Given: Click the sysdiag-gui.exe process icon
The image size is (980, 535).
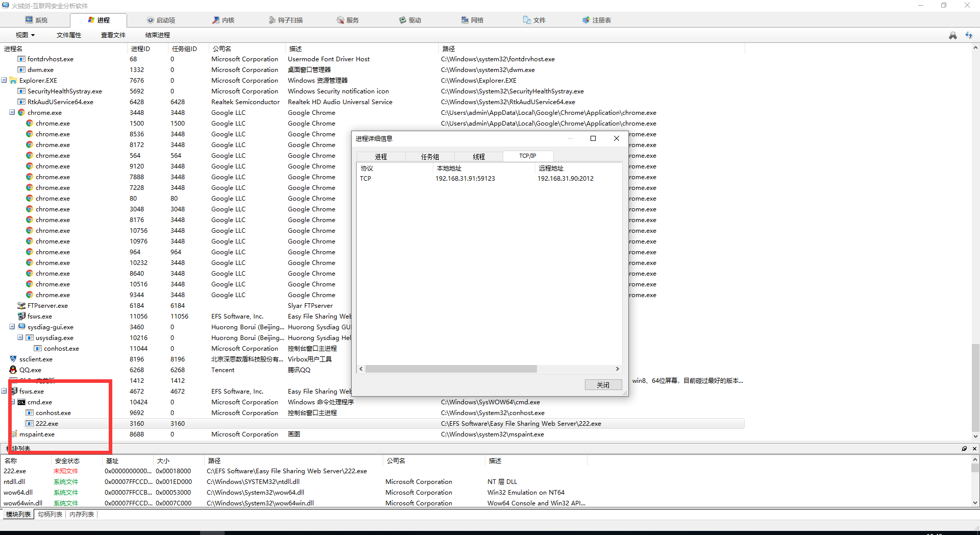Looking at the screenshot, I should [21, 327].
